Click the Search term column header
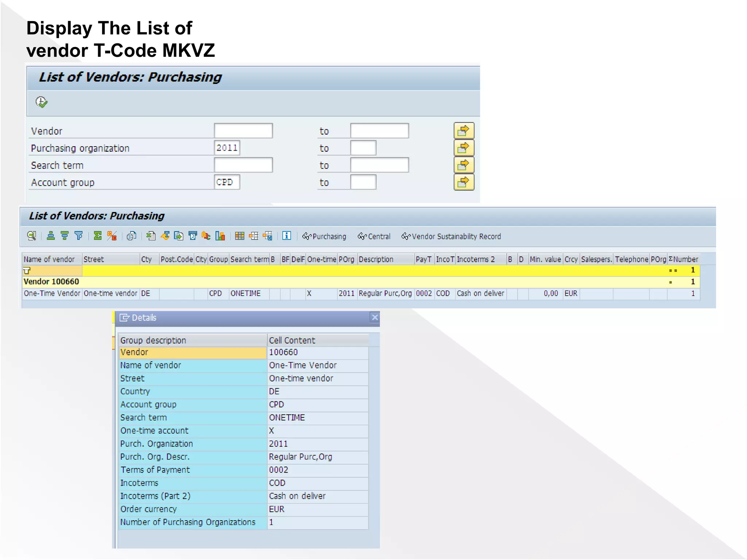 point(249,259)
